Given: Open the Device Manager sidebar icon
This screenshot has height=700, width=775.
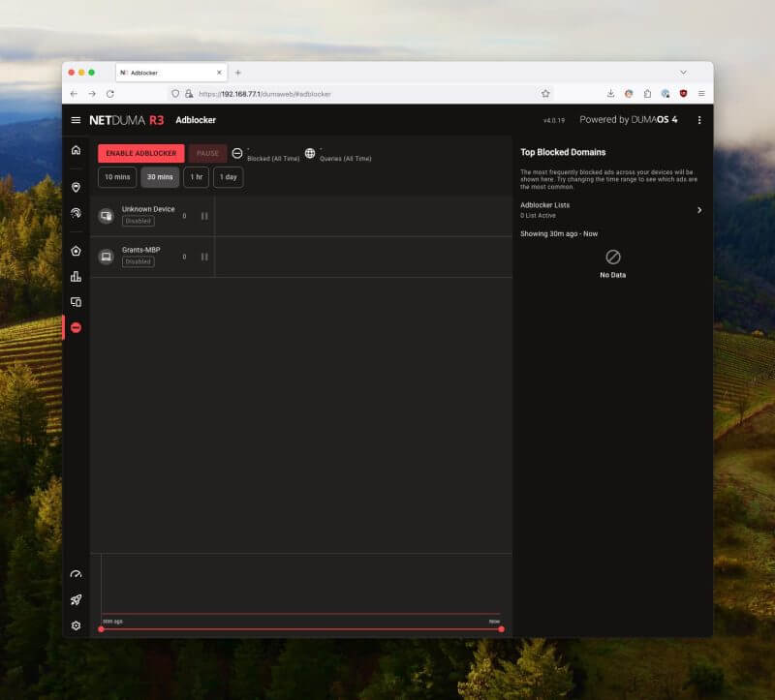Looking at the screenshot, I should tap(76, 302).
